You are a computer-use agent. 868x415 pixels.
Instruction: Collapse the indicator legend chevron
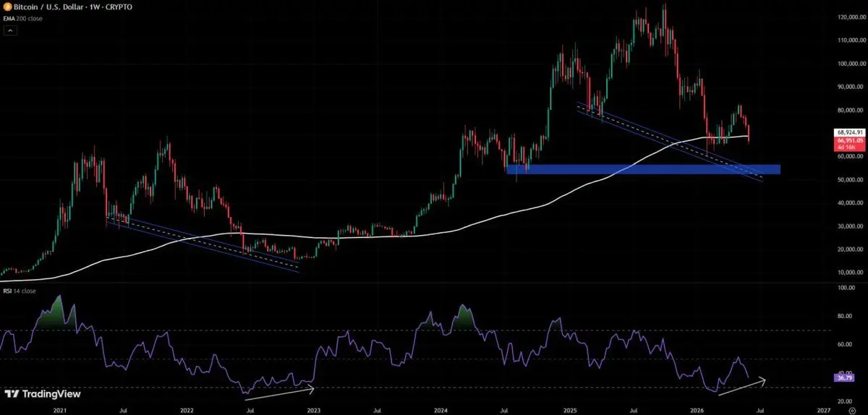tap(11, 30)
